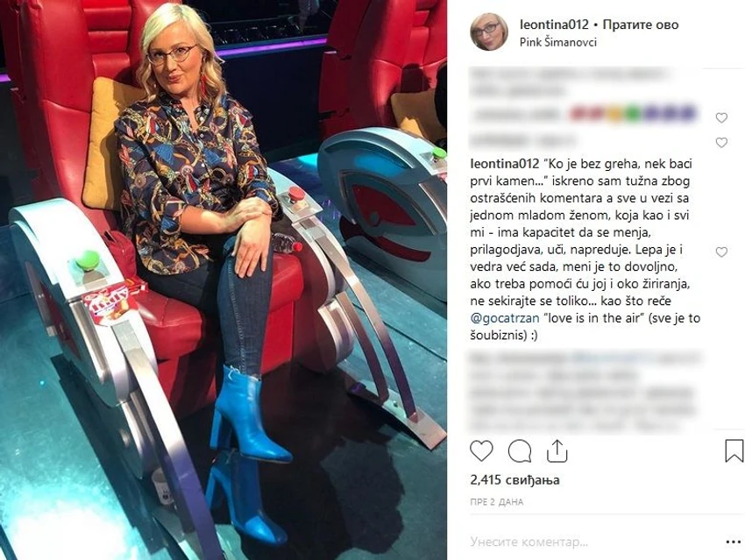745x560 pixels.
Task: Open leontina012 username in the post header
Action: point(554,25)
